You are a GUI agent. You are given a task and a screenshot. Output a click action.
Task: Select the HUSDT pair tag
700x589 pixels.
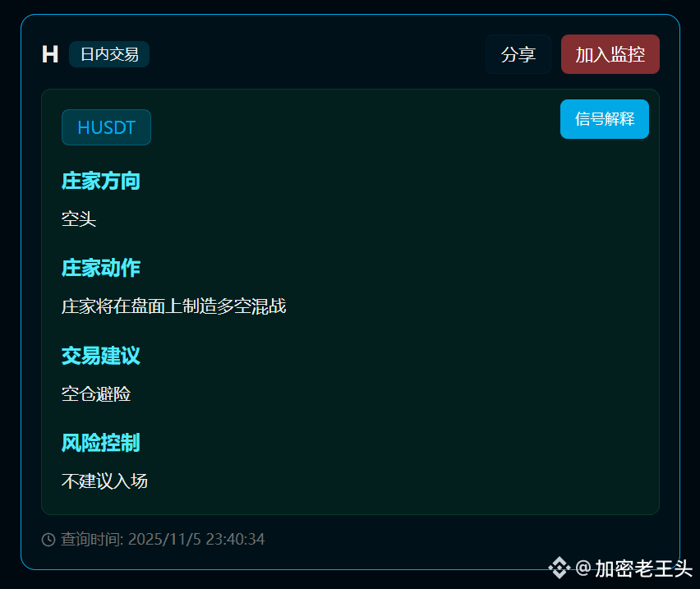(106, 127)
